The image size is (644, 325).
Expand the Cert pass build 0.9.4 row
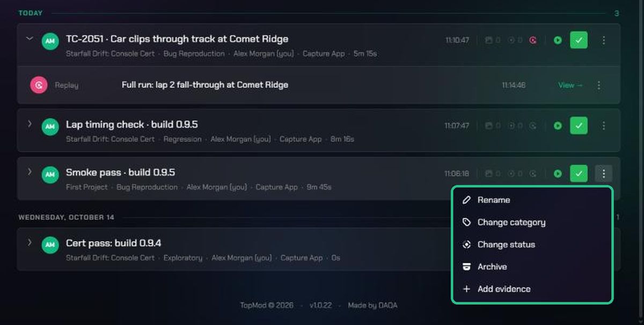(30, 242)
